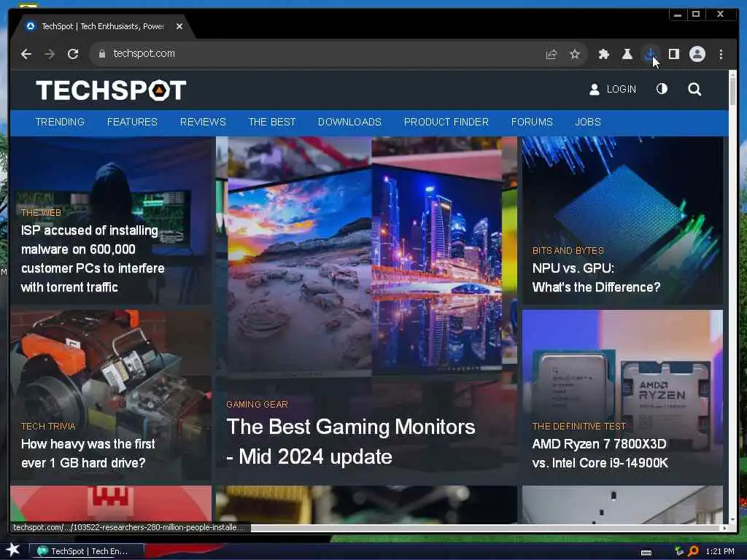Bookmark this page with the star

click(575, 54)
